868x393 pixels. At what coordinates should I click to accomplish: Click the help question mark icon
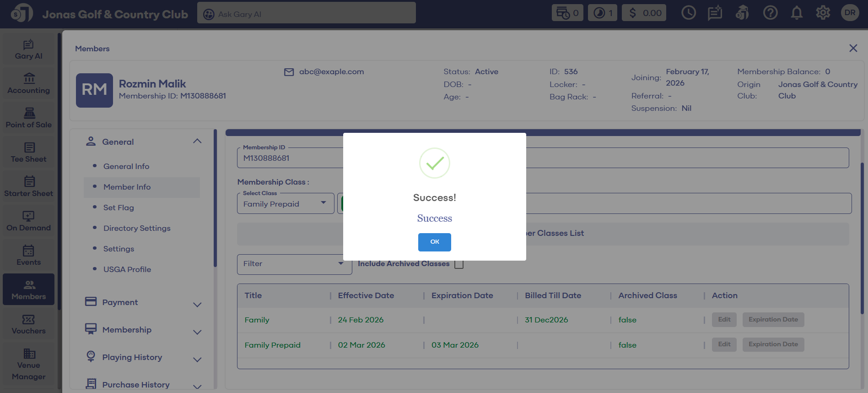(770, 13)
